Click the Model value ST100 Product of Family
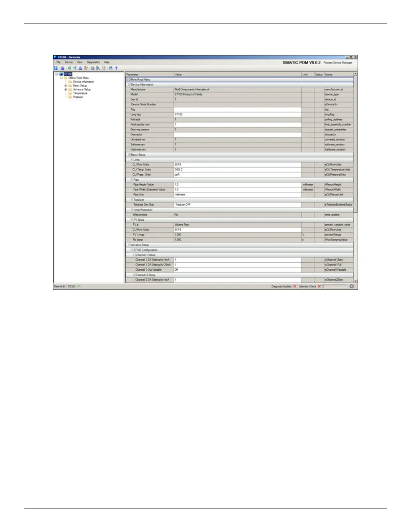The image size is (411, 532). 237,94
